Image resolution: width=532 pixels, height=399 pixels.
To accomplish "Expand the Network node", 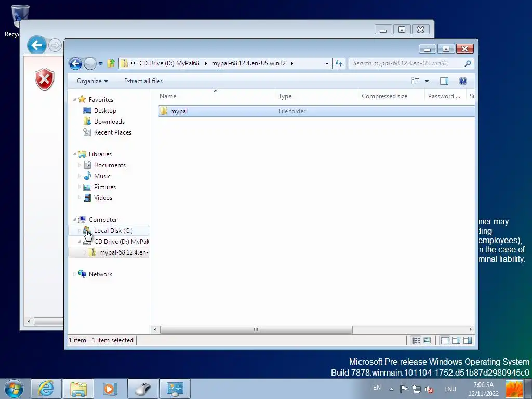I will 74,274.
